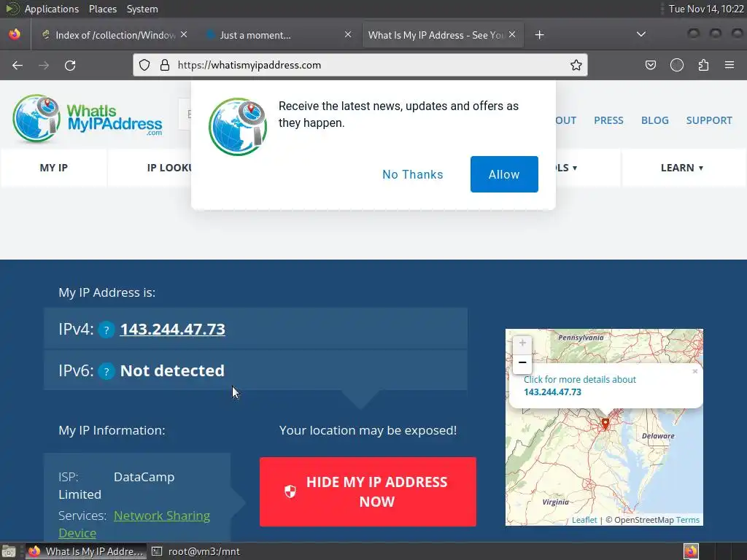The image size is (747, 560).
Task: Click the My IP Information heading
Action: [112, 430]
